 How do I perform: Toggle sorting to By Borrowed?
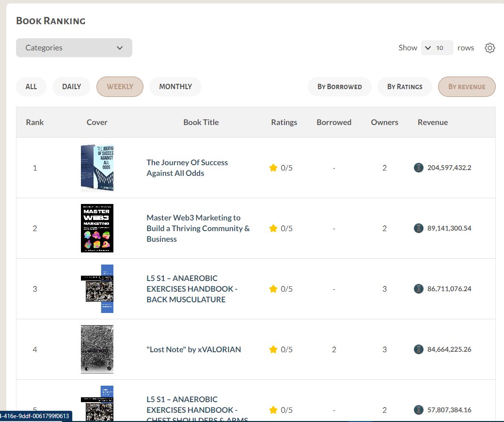[339, 86]
